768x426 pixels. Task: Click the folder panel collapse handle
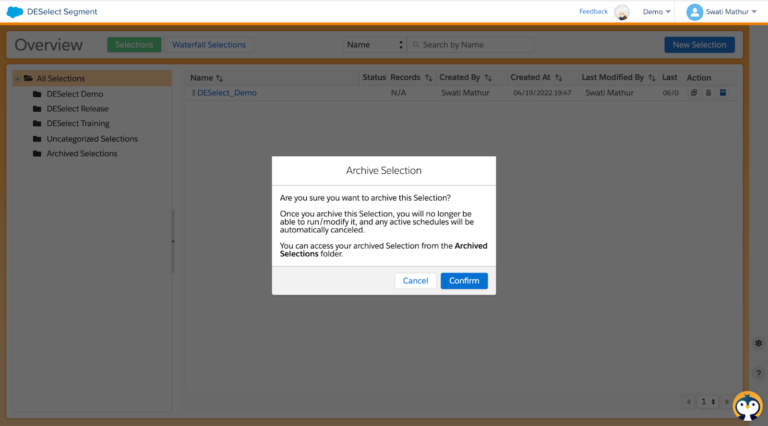tap(172, 241)
